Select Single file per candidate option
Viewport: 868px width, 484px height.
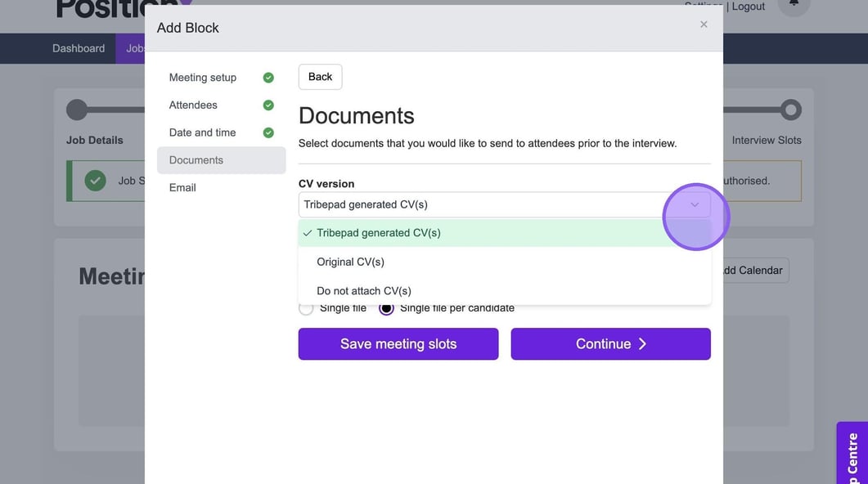click(386, 308)
